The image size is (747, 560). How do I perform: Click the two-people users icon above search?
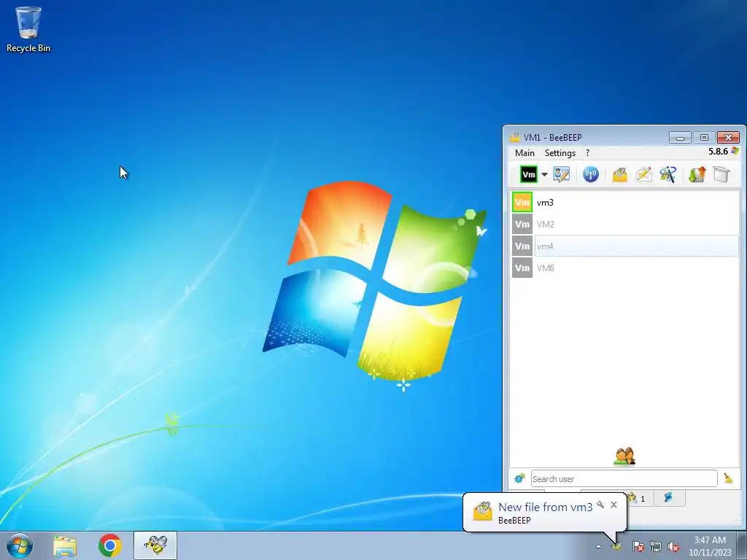pyautogui.click(x=624, y=456)
